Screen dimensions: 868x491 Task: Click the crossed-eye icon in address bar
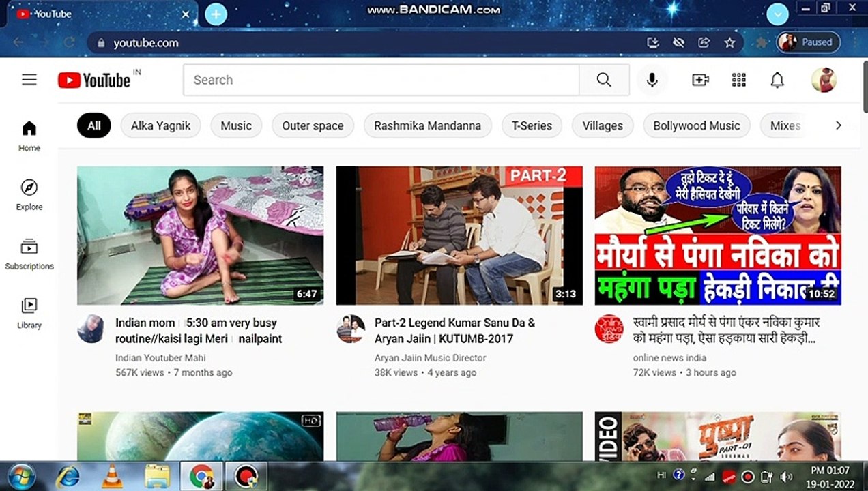pos(678,42)
